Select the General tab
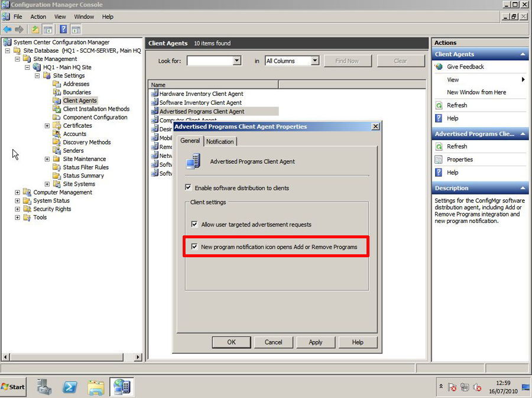This screenshot has width=532, height=398. coord(190,141)
